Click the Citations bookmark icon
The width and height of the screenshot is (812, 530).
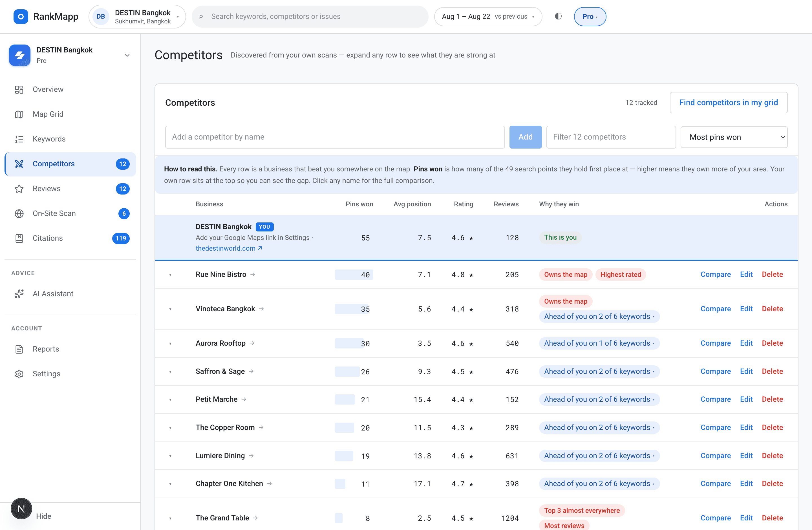tap(19, 238)
